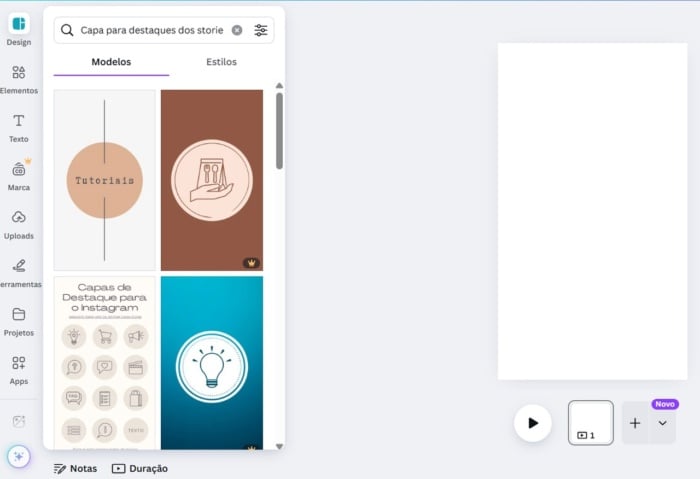Open the Ferramentas drawing tools section

click(19, 273)
